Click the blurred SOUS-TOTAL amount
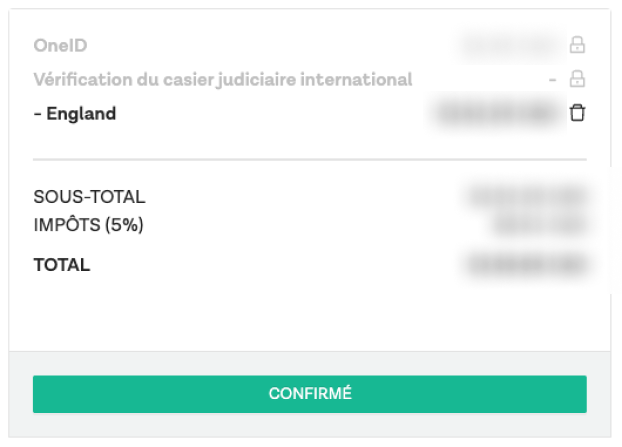Screen dimensions: 622x447 (525, 197)
